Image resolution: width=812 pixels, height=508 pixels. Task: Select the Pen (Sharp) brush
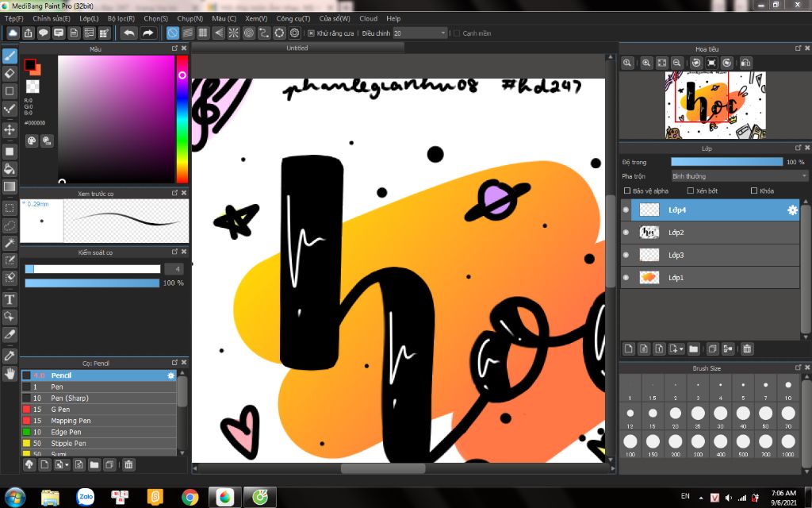click(x=98, y=398)
